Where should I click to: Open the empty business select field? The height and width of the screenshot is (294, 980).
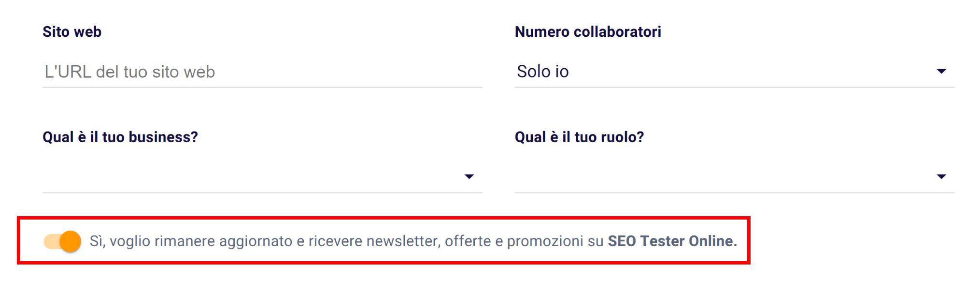(x=251, y=176)
